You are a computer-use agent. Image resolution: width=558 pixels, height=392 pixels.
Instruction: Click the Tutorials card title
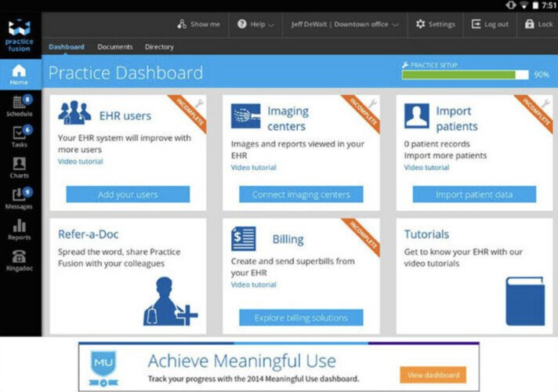(426, 234)
